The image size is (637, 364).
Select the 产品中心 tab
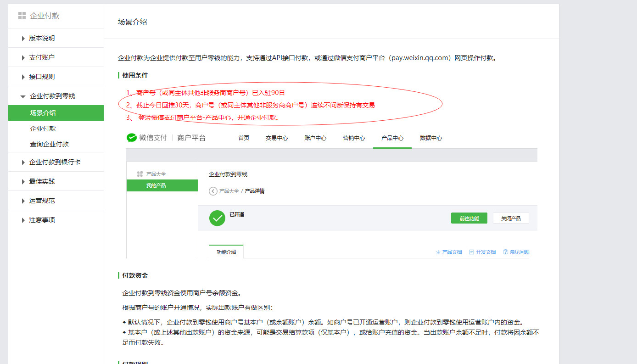point(392,138)
